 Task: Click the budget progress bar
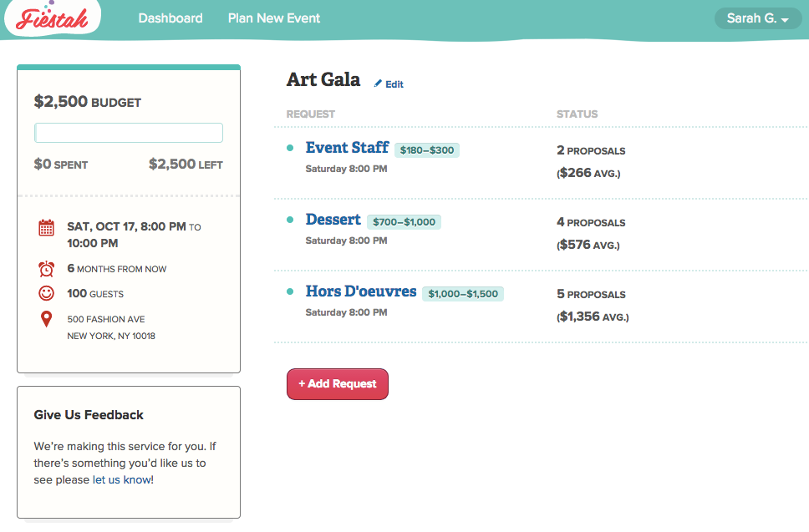(x=129, y=133)
